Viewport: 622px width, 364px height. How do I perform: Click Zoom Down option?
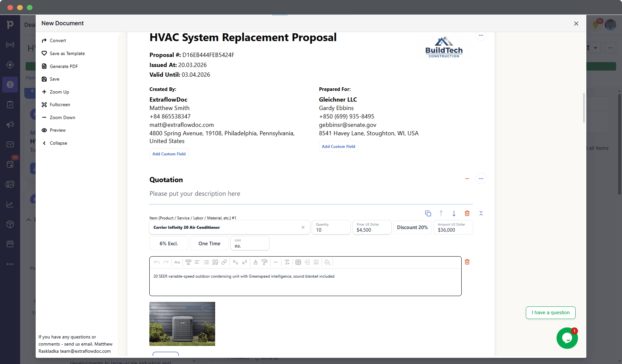[x=59, y=117]
